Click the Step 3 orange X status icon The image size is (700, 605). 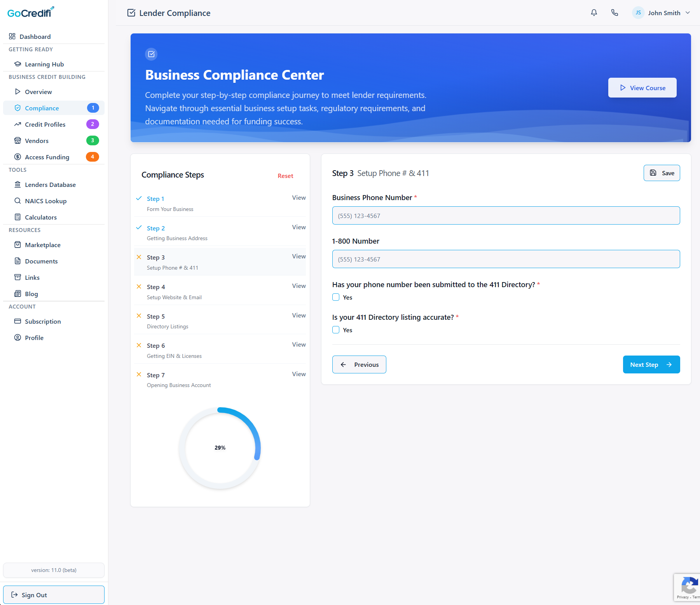pyautogui.click(x=139, y=257)
